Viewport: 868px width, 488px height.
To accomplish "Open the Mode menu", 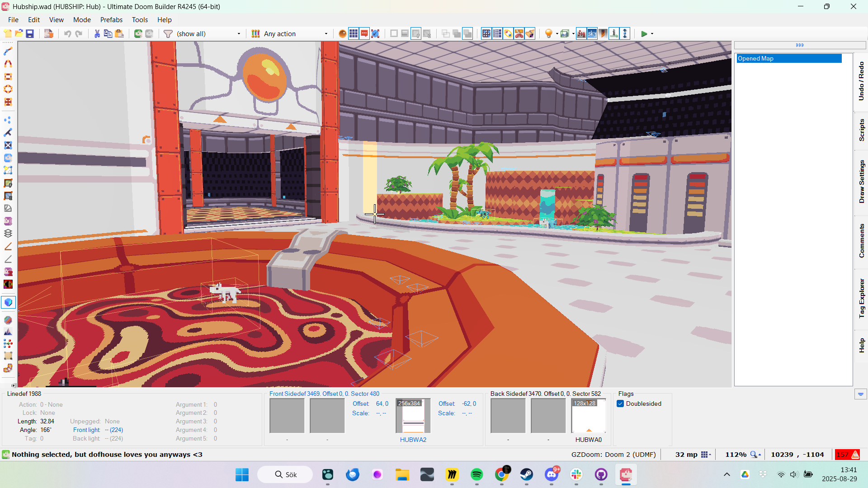I will click(82, 19).
